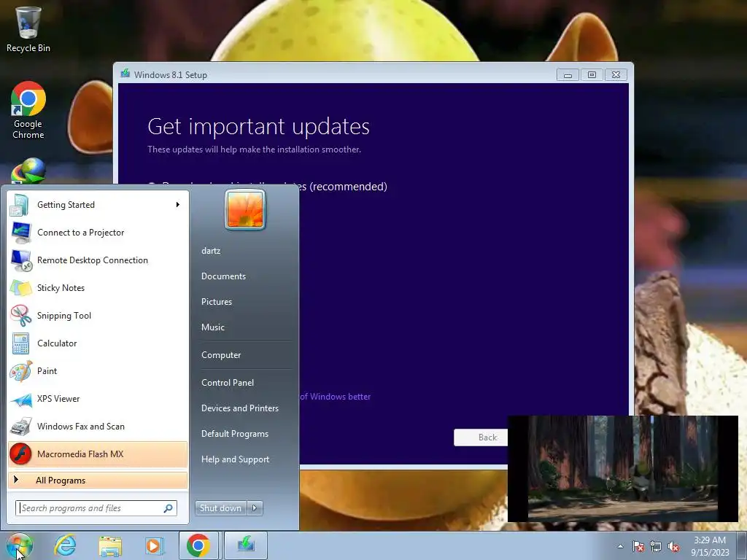The image size is (747, 560).
Task: Open Help and Support
Action: pos(235,459)
